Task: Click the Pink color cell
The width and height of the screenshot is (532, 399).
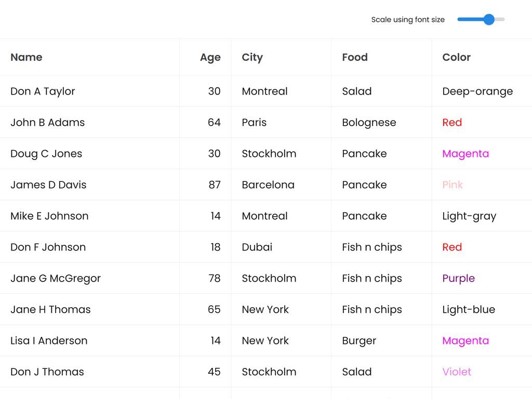Action: (453, 185)
